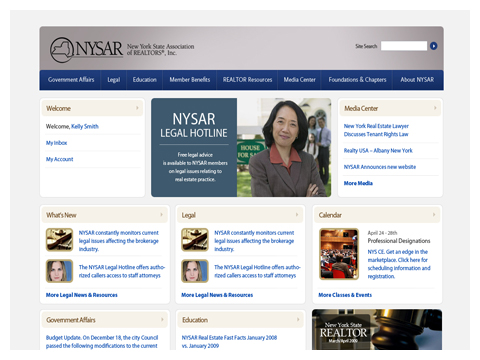Click More Legal News & Resources in What's New

pyautogui.click(x=82, y=295)
